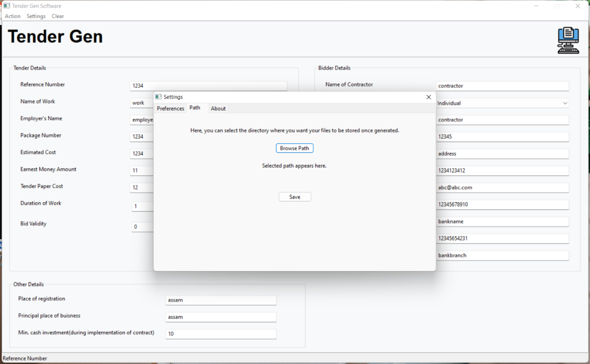
Task: Close the Tender Gen Software window
Action: pyautogui.click(x=578, y=6)
